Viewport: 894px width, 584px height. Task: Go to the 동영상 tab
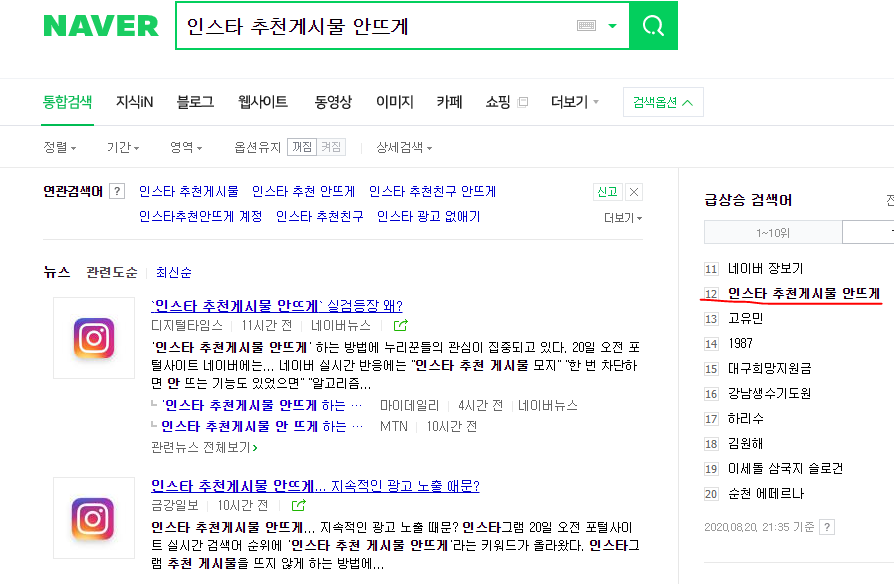333,102
